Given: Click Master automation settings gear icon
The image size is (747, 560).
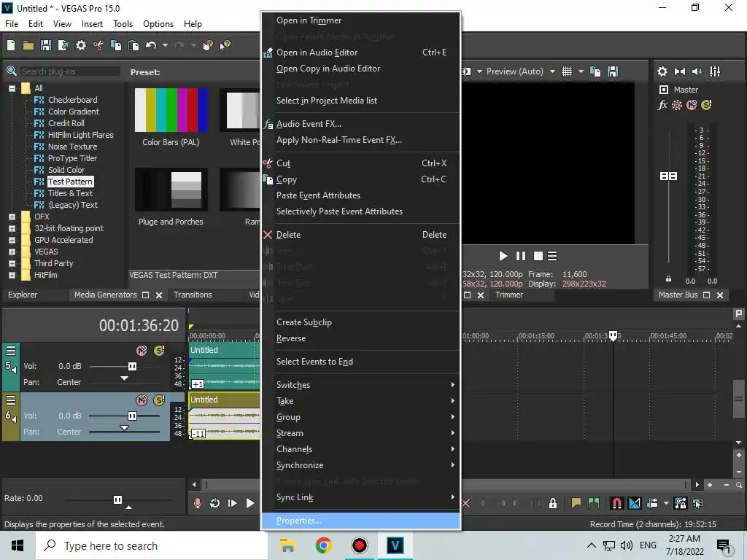Looking at the screenshot, I should (x=677, y=105).
